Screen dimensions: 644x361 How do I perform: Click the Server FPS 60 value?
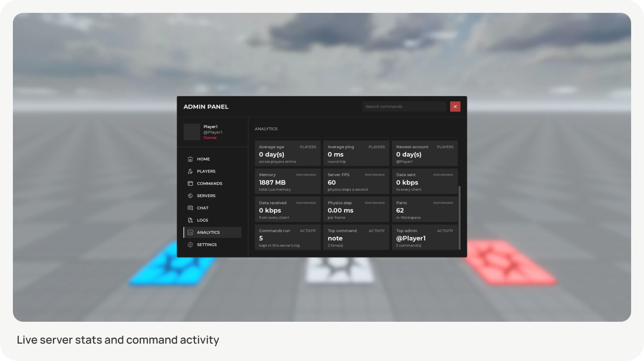click(x=332, y=182)
